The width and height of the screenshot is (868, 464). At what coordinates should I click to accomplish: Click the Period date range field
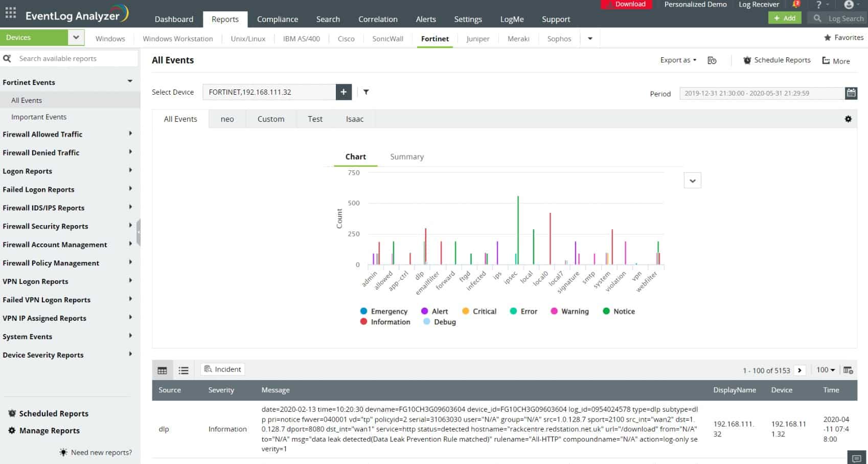[x=762, y=93]
